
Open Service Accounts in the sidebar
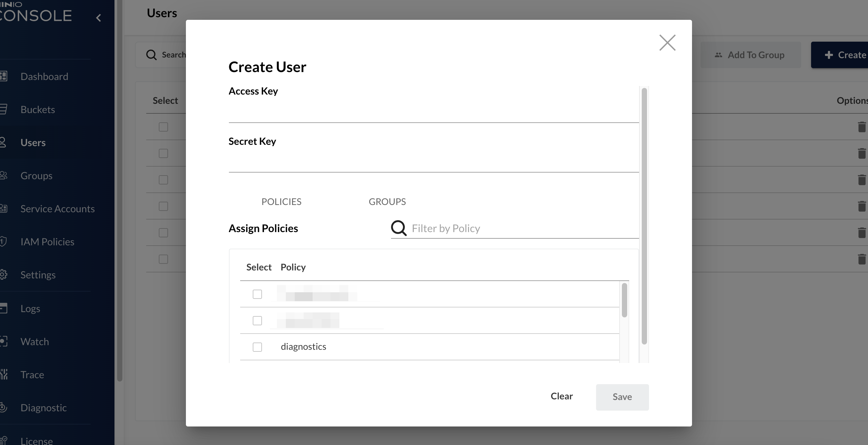[x=57, y=209]
